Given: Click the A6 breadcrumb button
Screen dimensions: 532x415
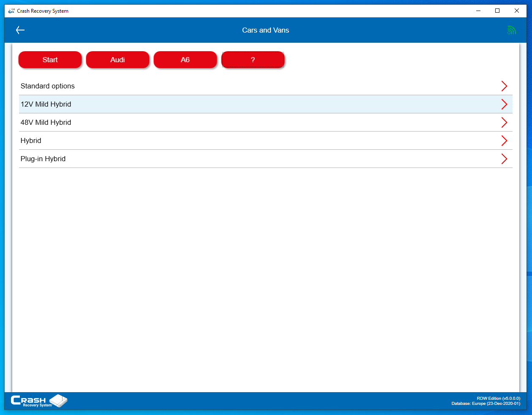Looking at the screenshot, I should click(185, 60).
